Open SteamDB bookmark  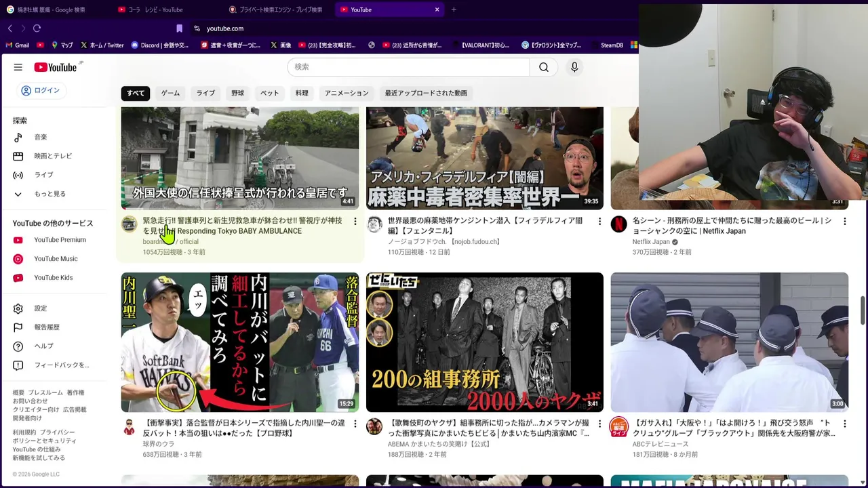click(x=607, y=45)
